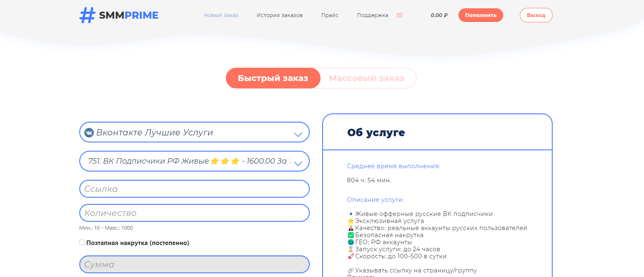644x277 pixels.
Task: Click the disabled Сумма field
Action: coord(194,265)
